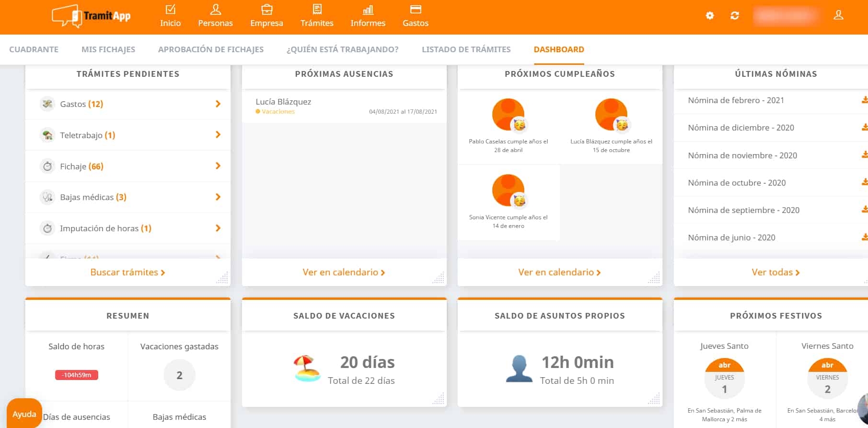Select the Dashboard tab

(x=559, y=49)
